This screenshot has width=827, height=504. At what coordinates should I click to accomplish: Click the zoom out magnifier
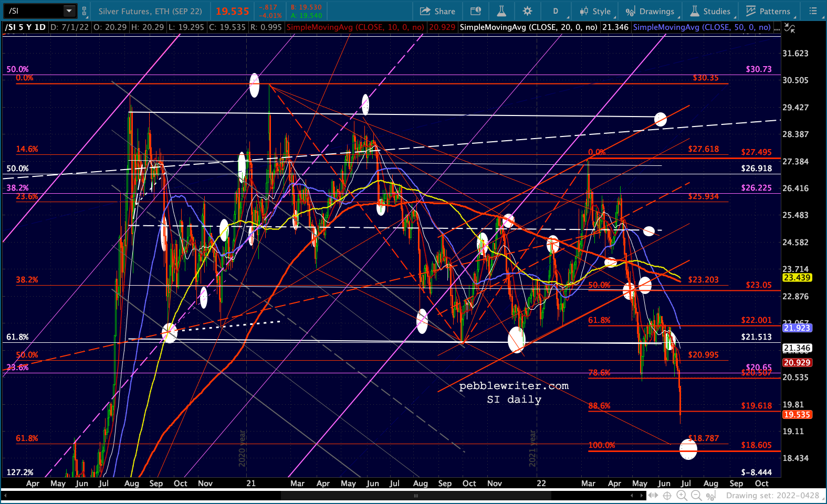point(696,496)
